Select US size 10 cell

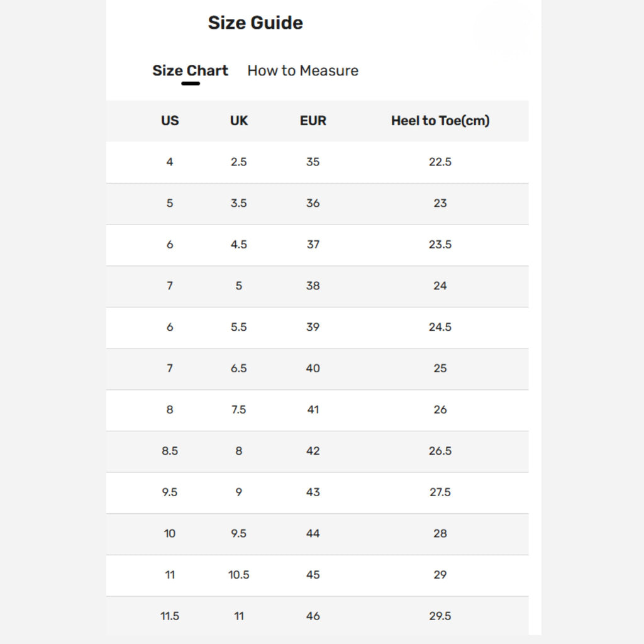[170, 533]
